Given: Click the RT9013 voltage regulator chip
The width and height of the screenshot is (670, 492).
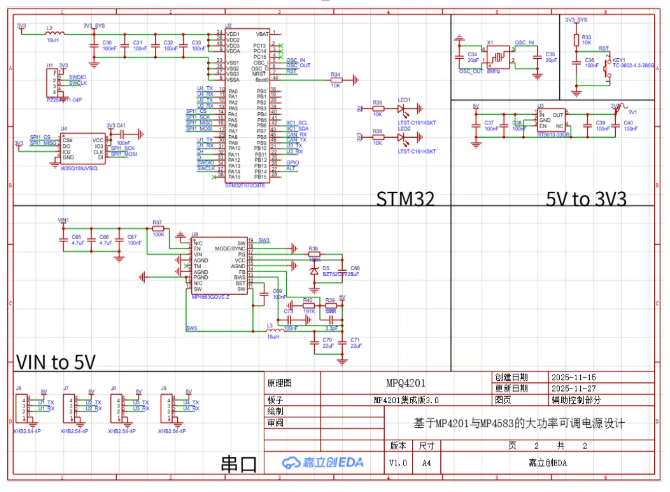Looking at the screenshot, I should (553, 119).
